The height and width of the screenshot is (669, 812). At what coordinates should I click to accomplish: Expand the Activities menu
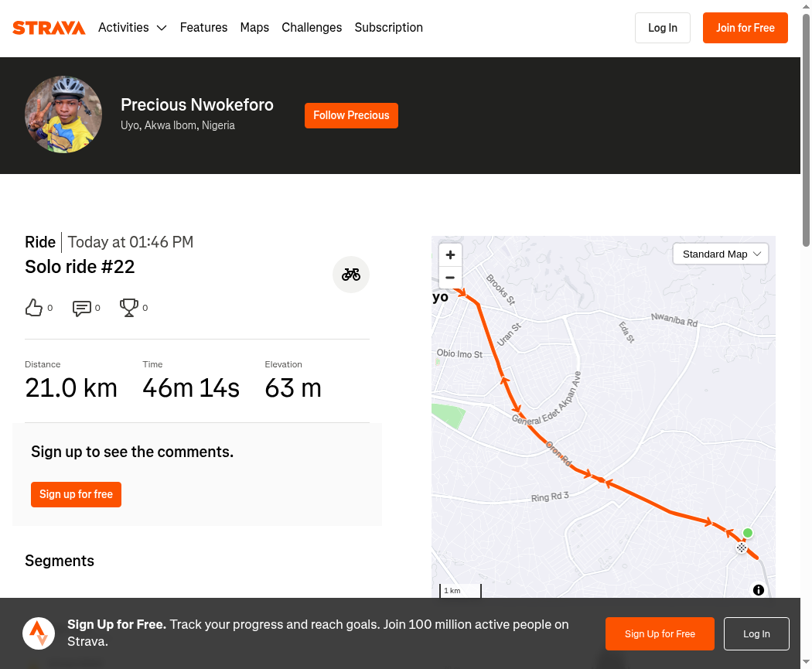(x=132, y=28)
